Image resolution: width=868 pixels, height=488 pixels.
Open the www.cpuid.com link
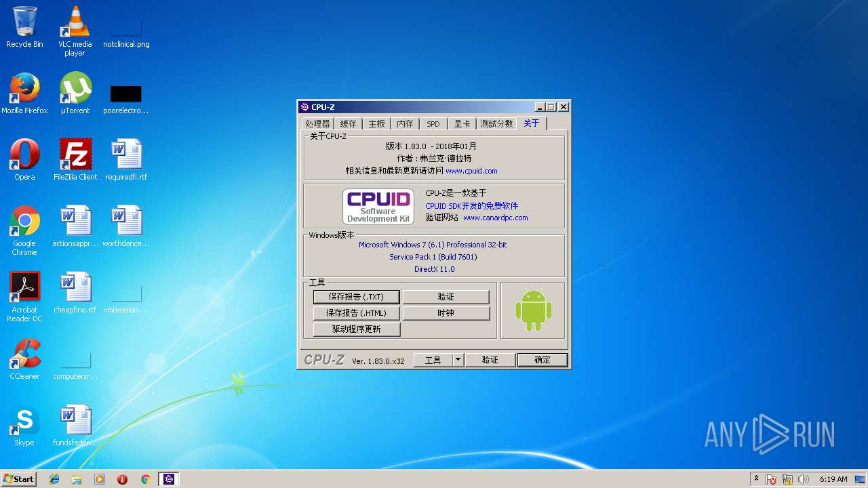(471, 171)
